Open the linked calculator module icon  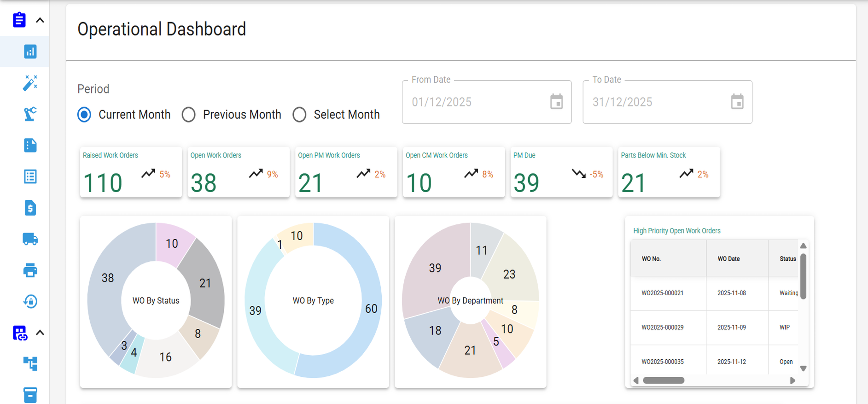20,333
